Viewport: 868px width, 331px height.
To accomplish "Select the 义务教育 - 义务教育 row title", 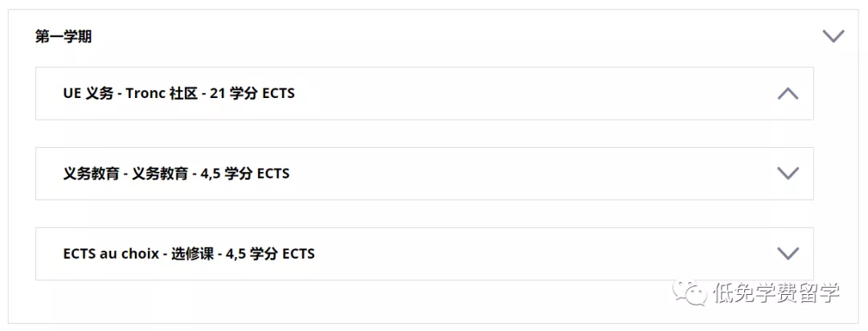I will pos(176,174).
